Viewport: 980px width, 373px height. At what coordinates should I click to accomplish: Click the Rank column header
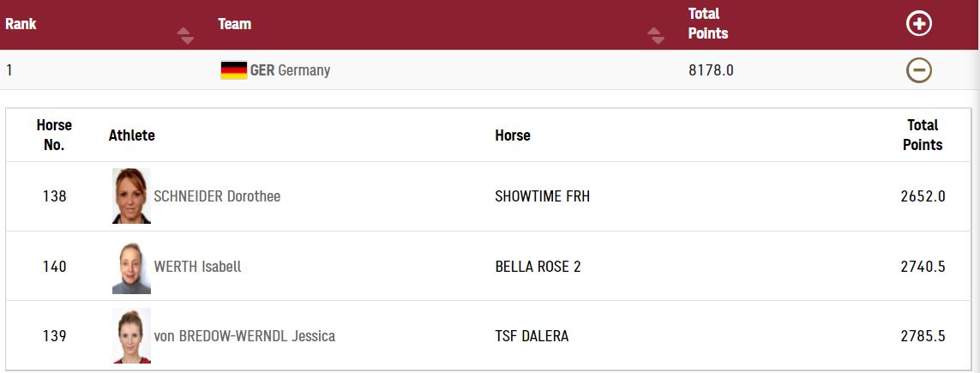coord(21,24)
